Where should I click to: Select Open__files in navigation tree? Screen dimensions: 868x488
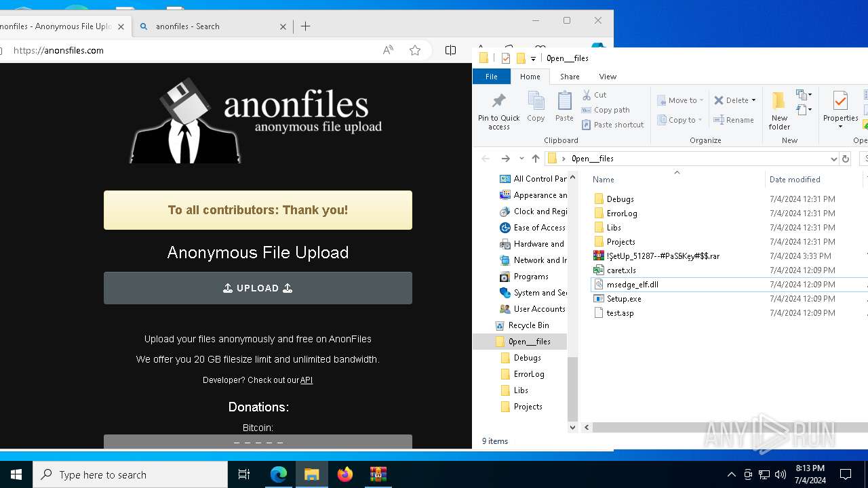pos(522,342)
